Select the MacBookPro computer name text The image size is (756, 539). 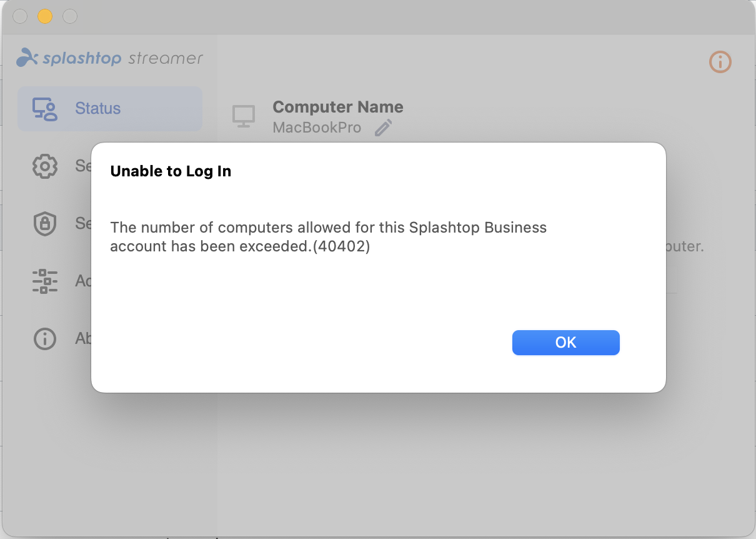pyautogui.click(x=317, y=128)
